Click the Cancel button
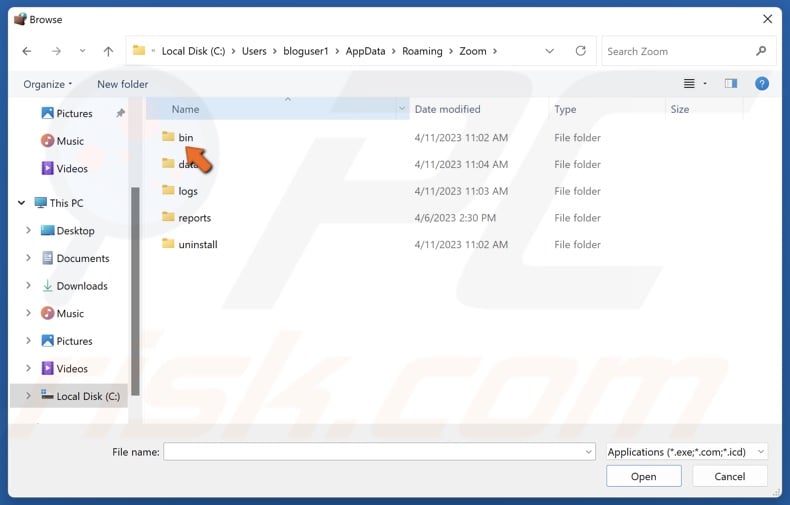The image size is (790, 505). tap(730, 476)
